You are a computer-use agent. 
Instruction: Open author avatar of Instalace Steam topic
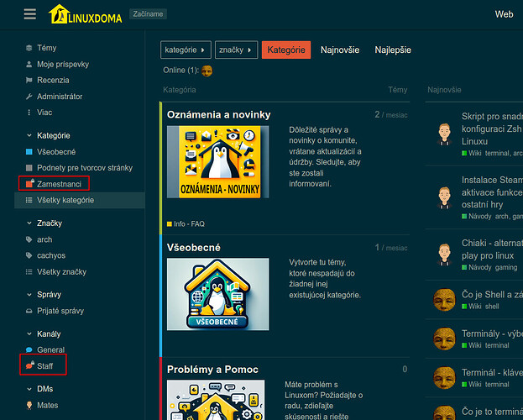point(444,197)
